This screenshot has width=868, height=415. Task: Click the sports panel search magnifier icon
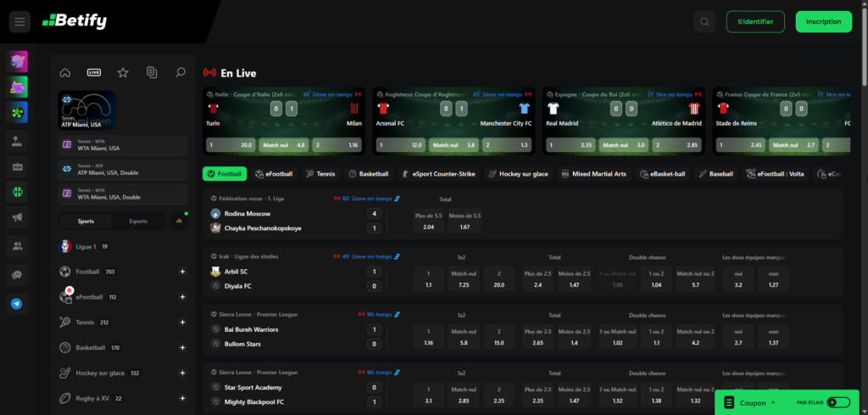tap(180, 73)
